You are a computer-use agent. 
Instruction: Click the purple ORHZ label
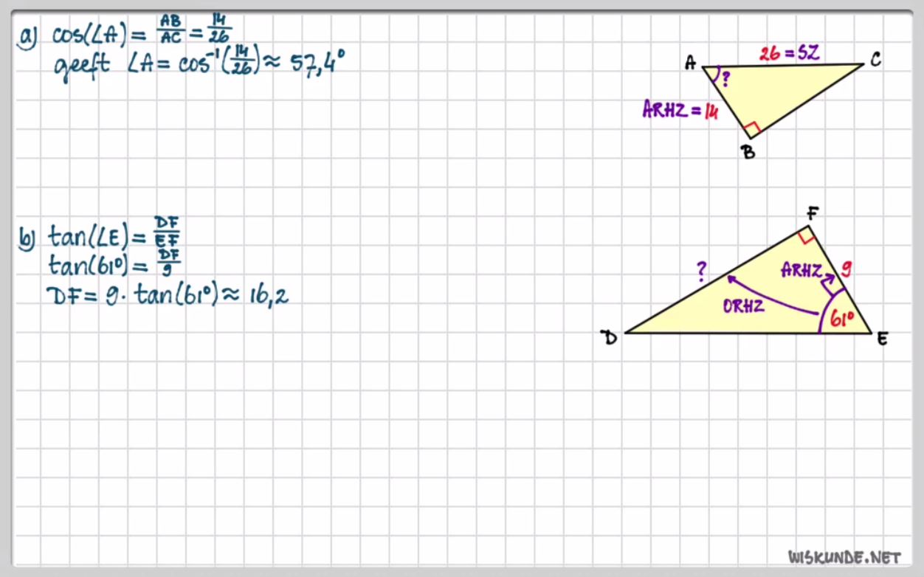(743, 307)
